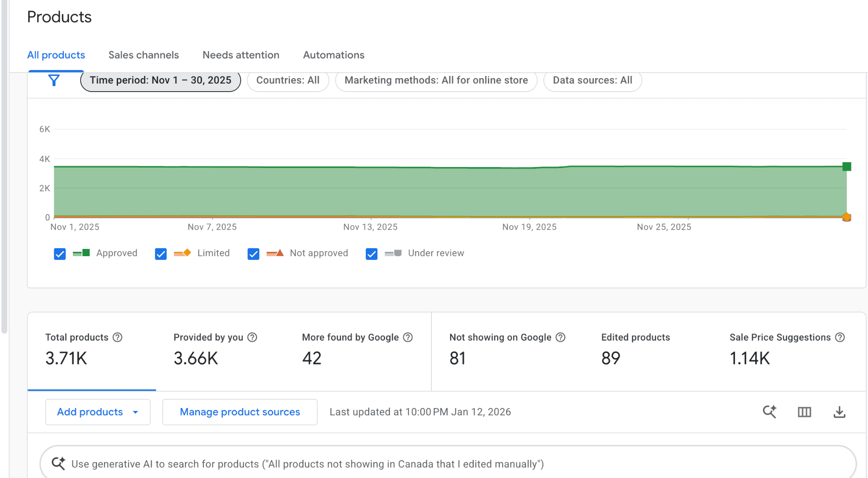Toggle the Limited series checkbox

pyautogui.click(x=161, y=254)
